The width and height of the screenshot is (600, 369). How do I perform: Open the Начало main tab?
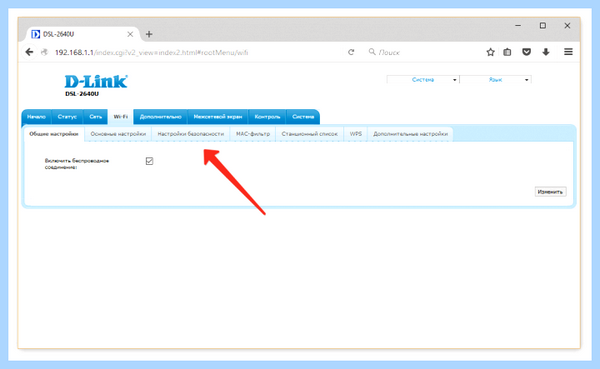coord(36,117)
